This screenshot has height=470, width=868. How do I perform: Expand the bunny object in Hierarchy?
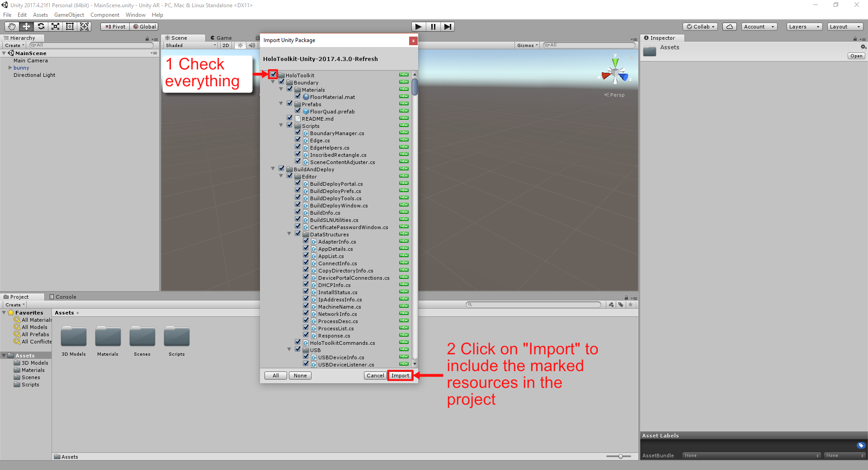tap(10, 68)
